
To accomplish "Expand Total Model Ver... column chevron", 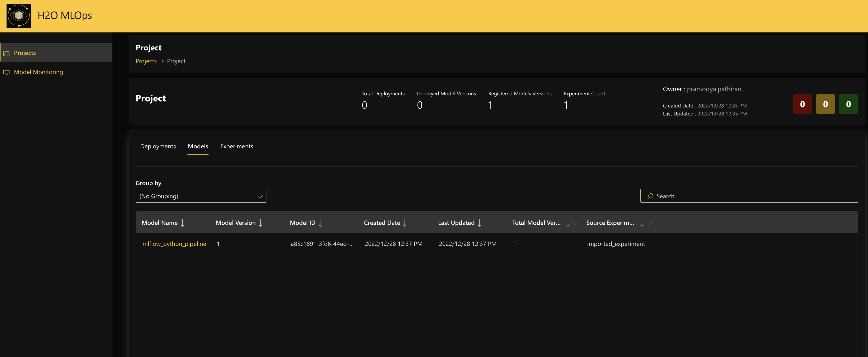I will [x=575, y=223].
